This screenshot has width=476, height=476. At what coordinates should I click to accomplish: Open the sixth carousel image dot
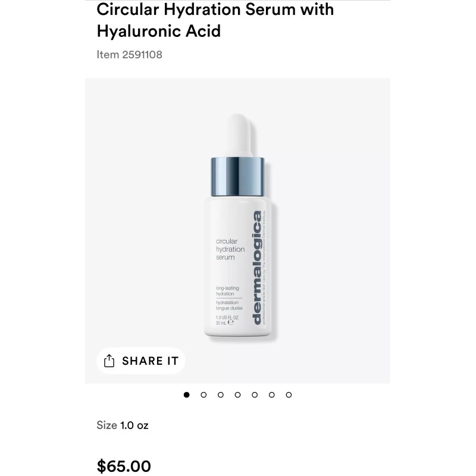click(271, 394)
